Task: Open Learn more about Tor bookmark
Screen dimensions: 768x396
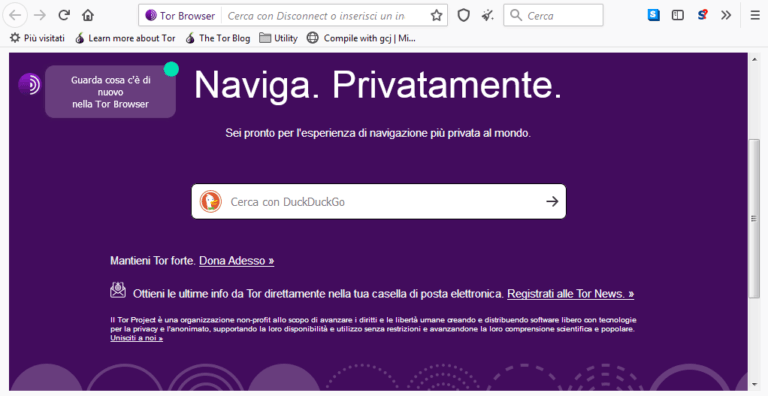Action: pyautogui.click(x=125, y=38)
